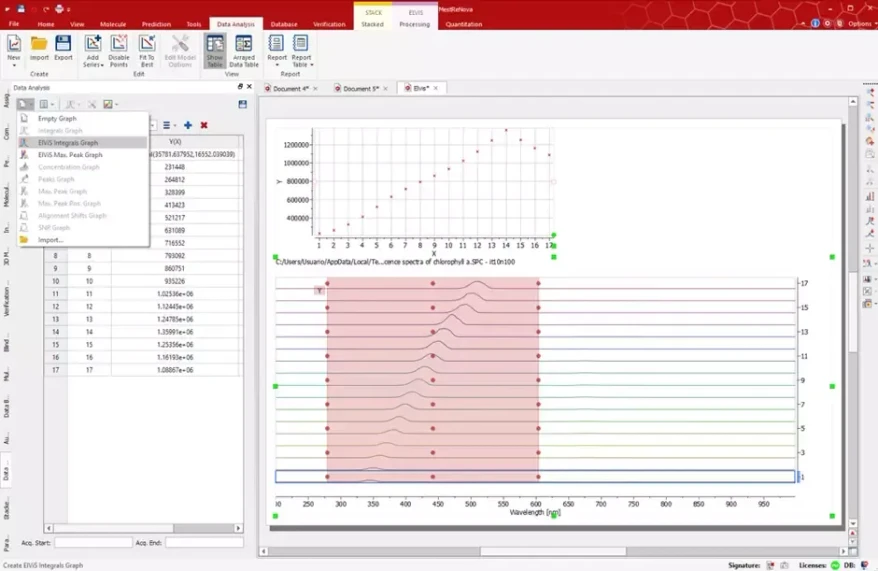Close the Data Analysis panel
This screenshot has height=571, width=878.
249,87
